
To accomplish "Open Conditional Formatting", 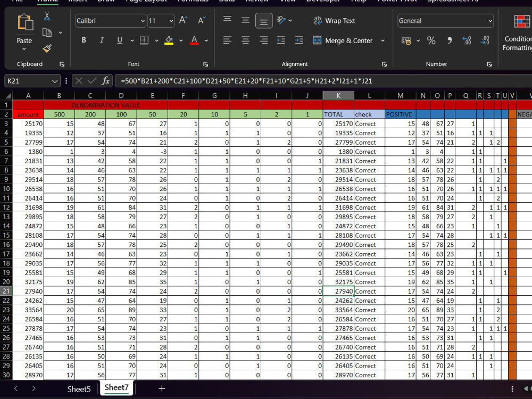I will point(519,32).
